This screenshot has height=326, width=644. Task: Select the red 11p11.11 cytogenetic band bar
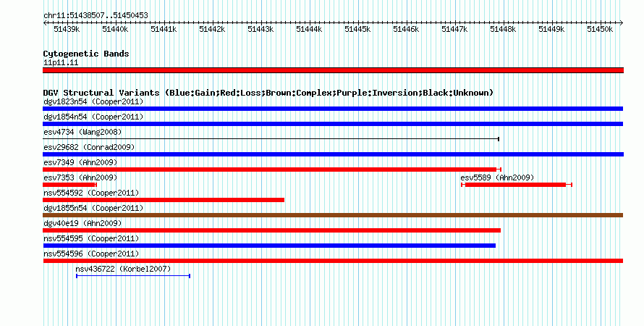333,70
